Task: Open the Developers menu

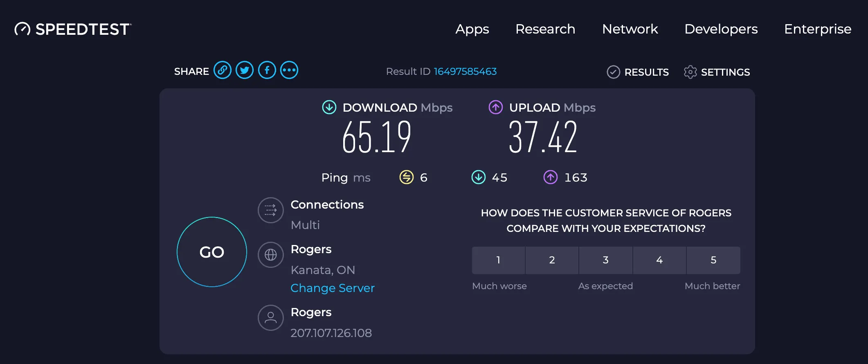Action: (x=721, y=29)
